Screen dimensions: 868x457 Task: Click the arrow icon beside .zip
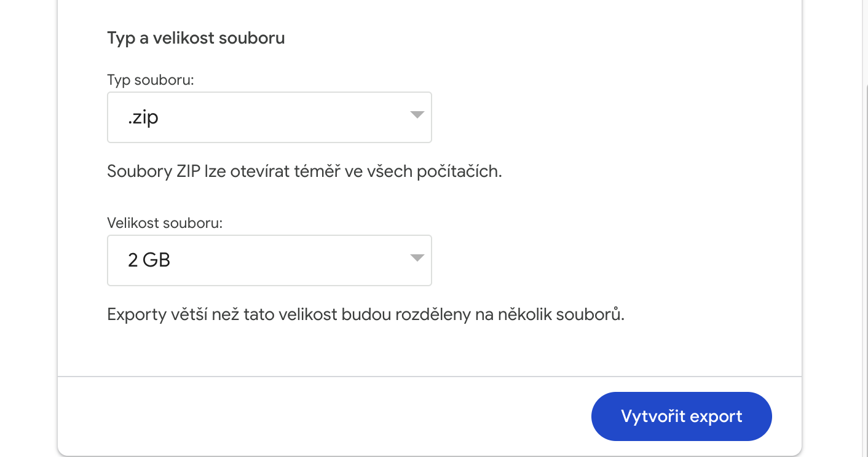(x=417, y=115)
